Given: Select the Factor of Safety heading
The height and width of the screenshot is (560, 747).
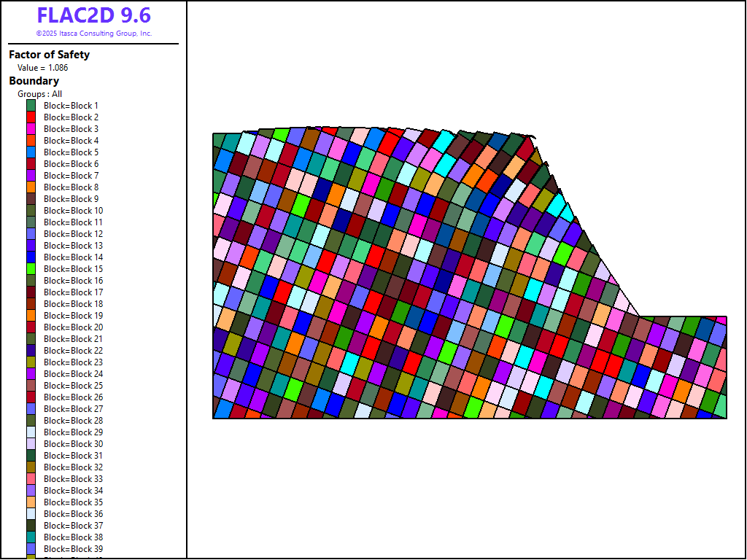Looking at the screenshot, I should tap(49, 55).
